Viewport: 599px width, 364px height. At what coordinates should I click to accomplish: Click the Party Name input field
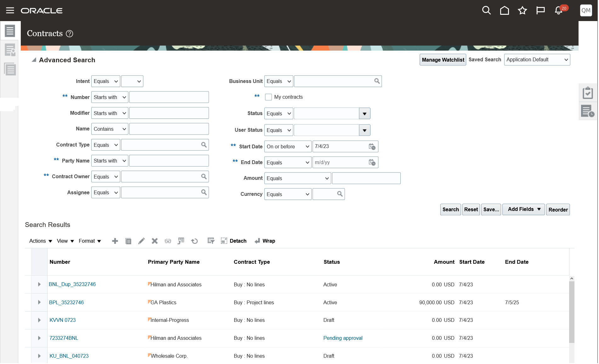click(169, 161)
